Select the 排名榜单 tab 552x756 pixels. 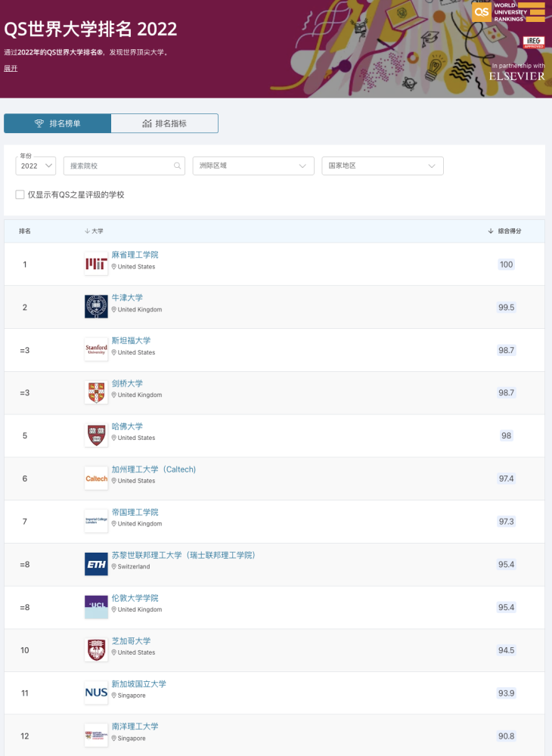[x=57, y=123]
